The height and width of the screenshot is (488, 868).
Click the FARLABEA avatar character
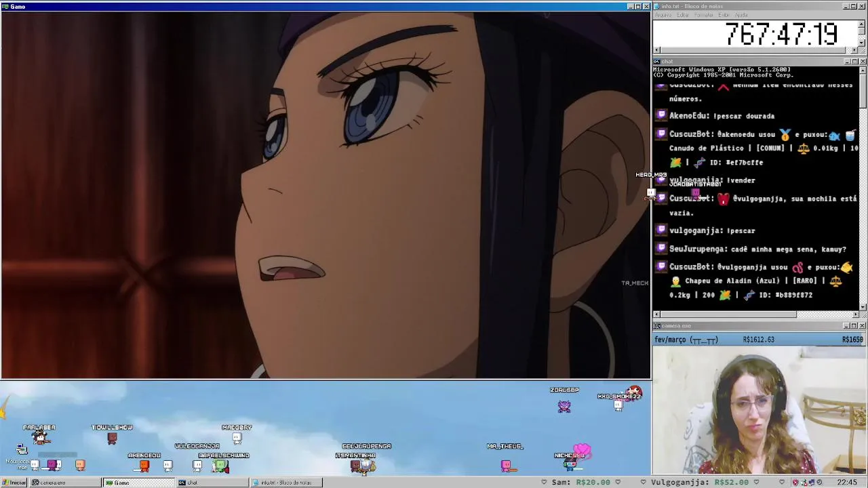(x=39, y=439)
